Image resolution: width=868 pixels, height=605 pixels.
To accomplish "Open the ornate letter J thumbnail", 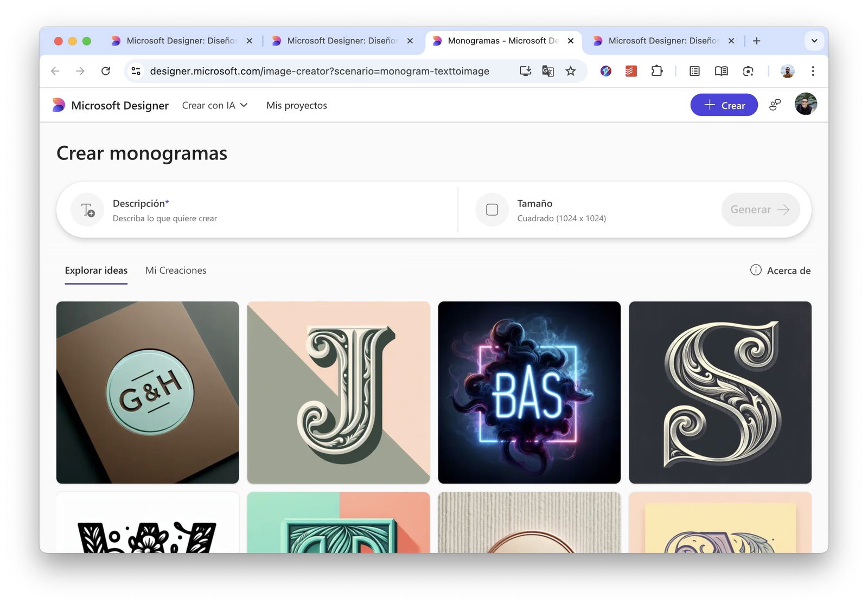I will pos(339,392).
